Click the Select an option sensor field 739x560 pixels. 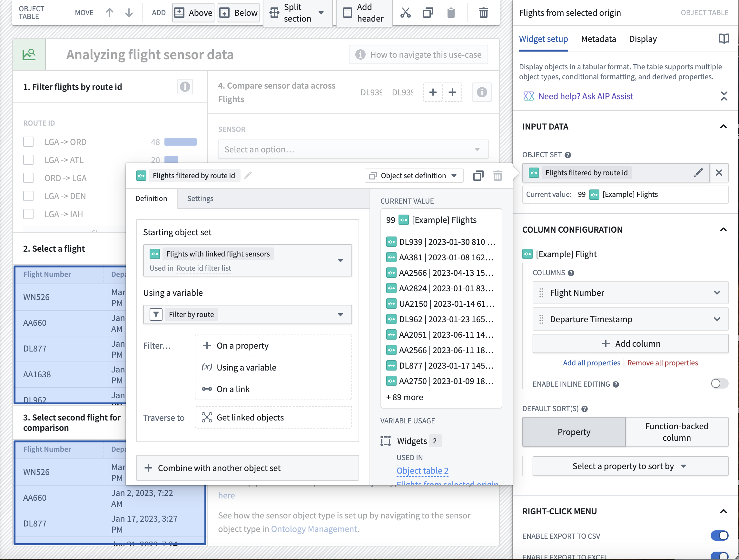coord(353,150)
